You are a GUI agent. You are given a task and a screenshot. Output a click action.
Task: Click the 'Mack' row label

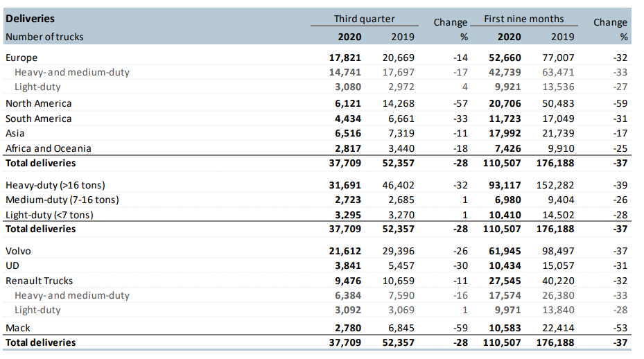click(18, 329)
